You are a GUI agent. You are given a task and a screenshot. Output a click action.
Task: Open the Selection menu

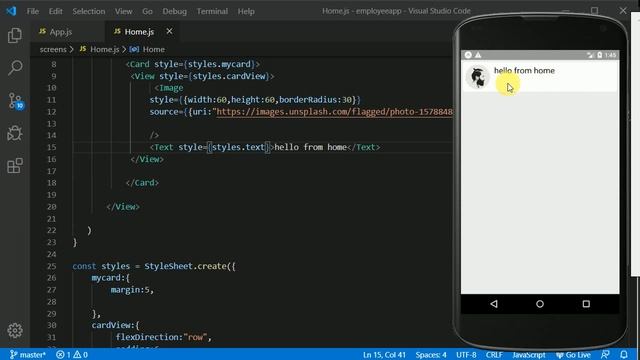click(x=89, y=11)
